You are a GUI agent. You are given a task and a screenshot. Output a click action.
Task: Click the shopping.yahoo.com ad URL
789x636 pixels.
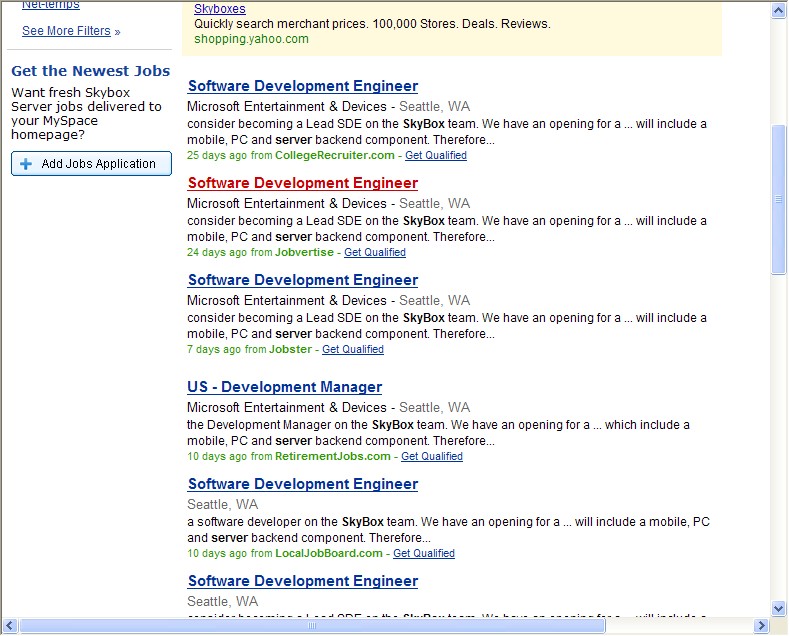click(x=251, y=39)
